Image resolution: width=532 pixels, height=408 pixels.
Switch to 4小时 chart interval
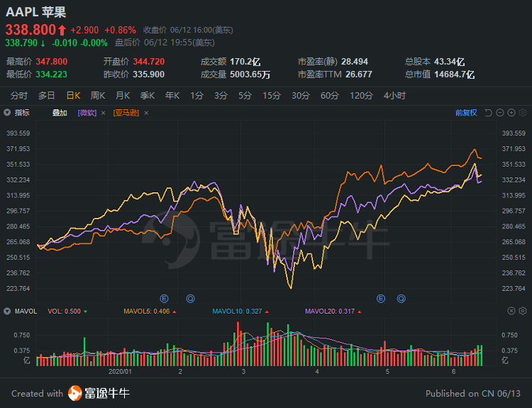(x=394, y=96)
